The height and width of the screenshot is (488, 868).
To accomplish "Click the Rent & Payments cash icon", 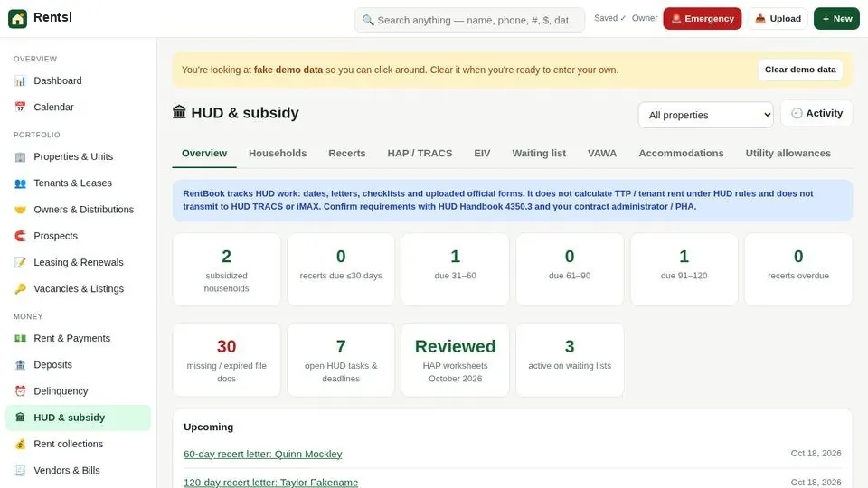I will 20,338.
